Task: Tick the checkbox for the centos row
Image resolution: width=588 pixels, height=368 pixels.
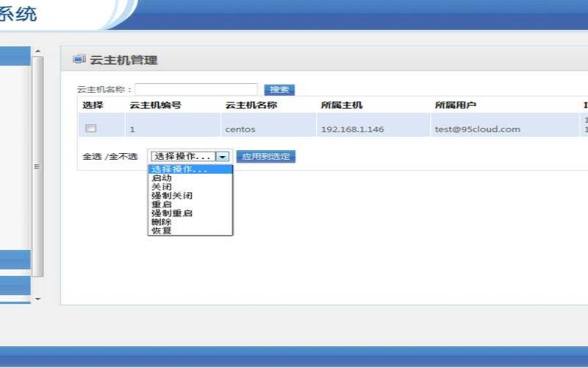Action: (x=91, y=128)
